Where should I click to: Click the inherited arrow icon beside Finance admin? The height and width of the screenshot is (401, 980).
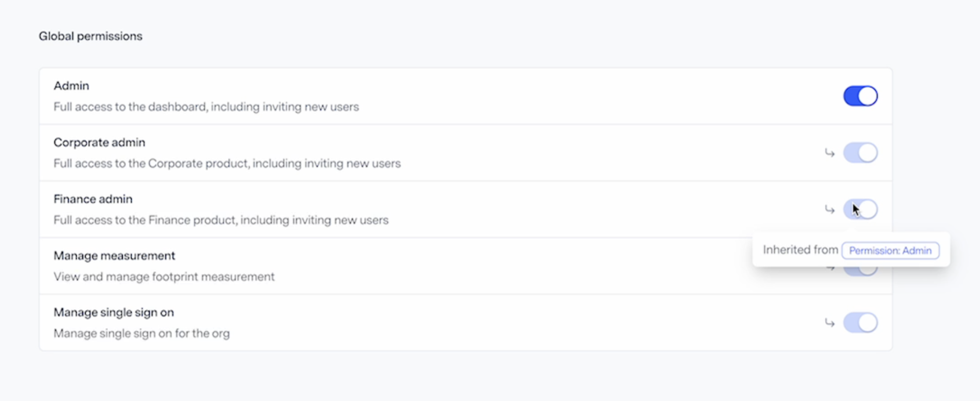click(829, 209)
